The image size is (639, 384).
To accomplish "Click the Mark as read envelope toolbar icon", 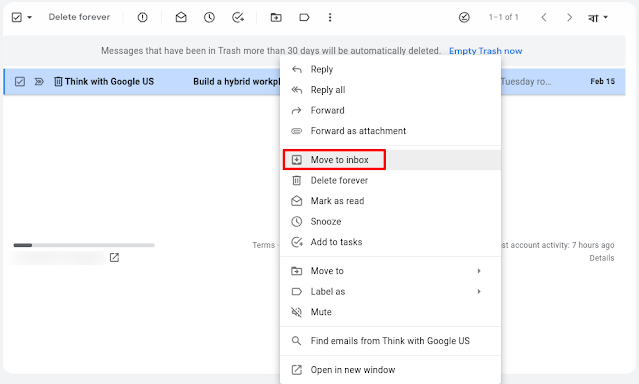I will click(x=181, y=17).
